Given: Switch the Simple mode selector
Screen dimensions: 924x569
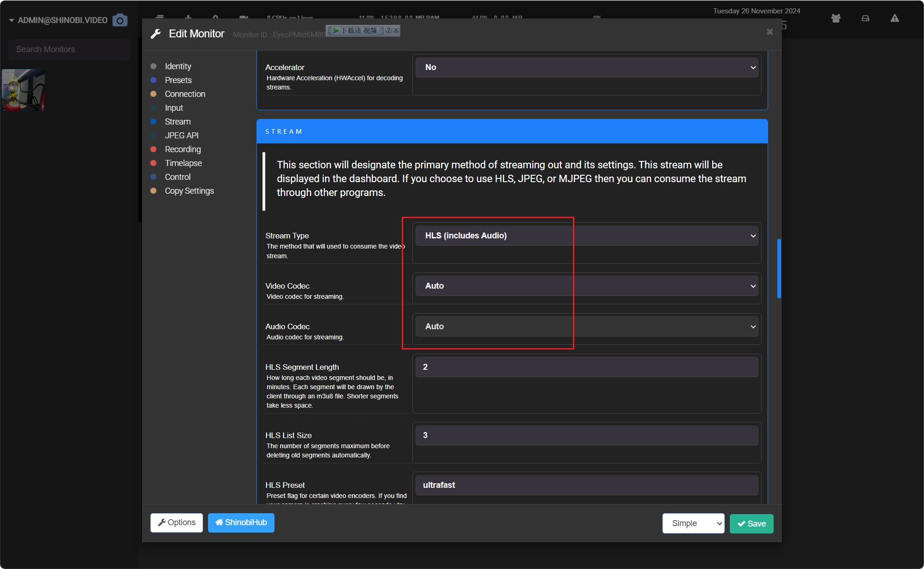Looking at the screenshot, I should coord(693,523).
